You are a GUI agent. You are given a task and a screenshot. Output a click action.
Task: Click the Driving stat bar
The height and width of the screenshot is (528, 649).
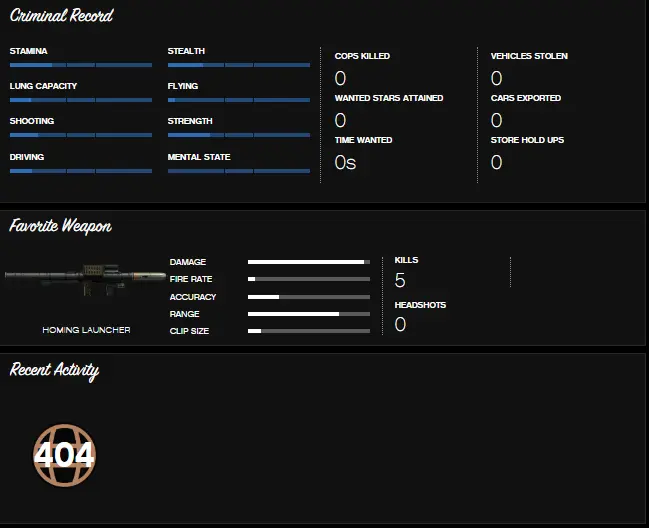81,171
